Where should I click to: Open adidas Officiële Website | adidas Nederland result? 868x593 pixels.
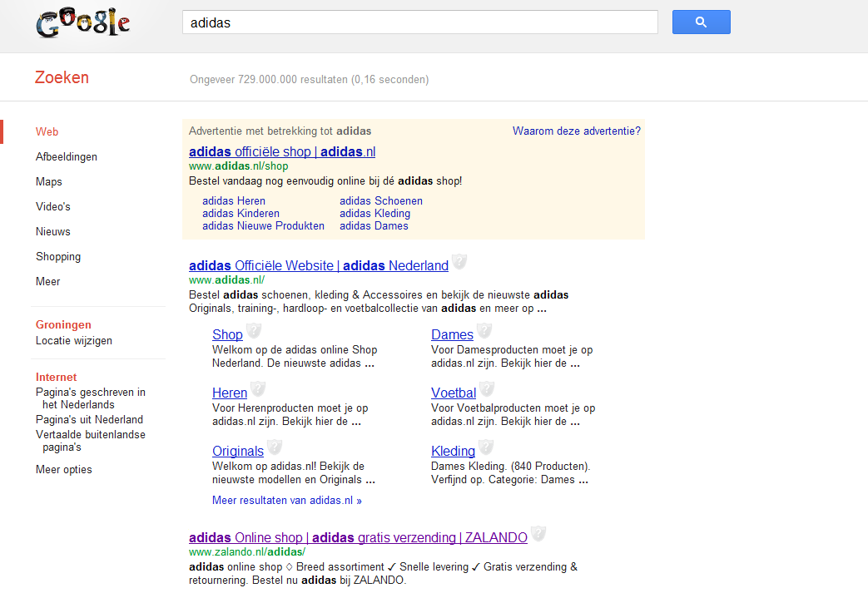click(318, 265)
